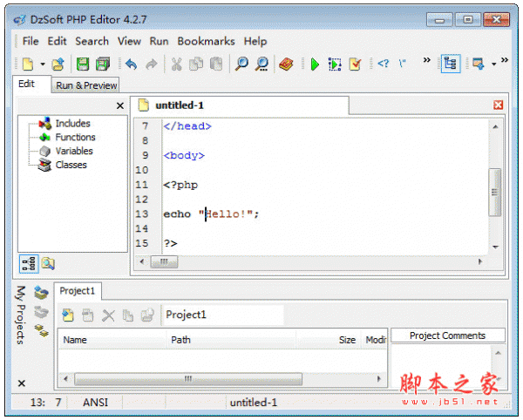Click the Project Comments header
The height and width of the screenshot is (420, 523).
pyautogui.click(x=447, y=335)
